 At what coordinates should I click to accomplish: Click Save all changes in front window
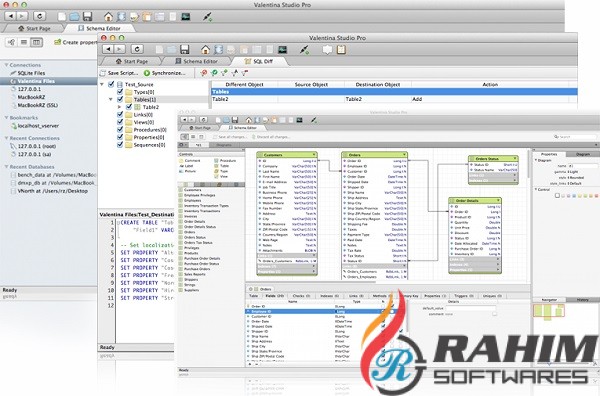[230, 137]
